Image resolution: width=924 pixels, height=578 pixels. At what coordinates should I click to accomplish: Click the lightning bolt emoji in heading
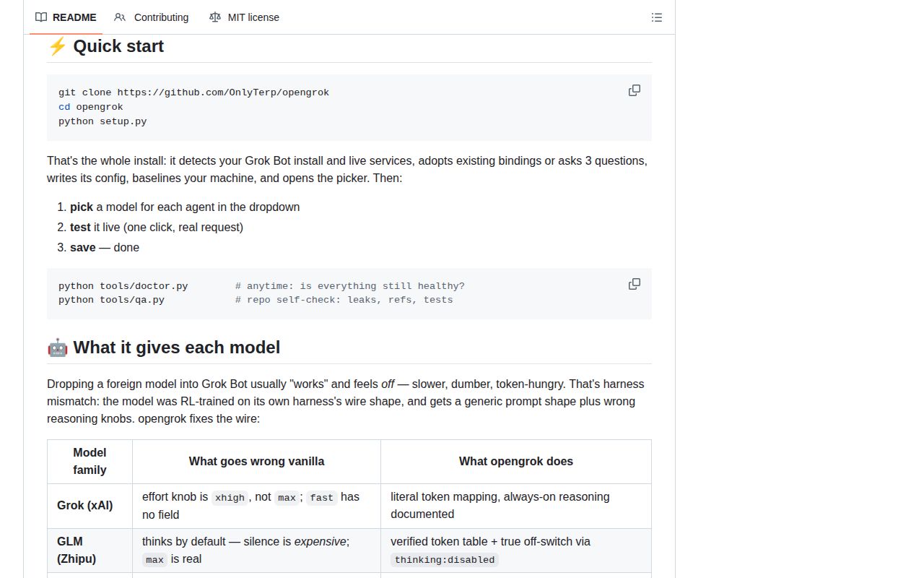pyautogui.click(x=57, y=46)
